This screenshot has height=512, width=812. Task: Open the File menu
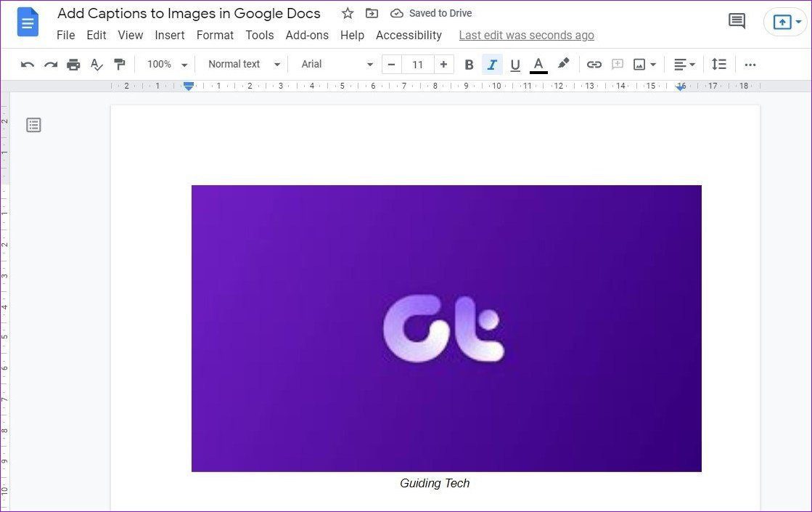click(x=66, y=36)
